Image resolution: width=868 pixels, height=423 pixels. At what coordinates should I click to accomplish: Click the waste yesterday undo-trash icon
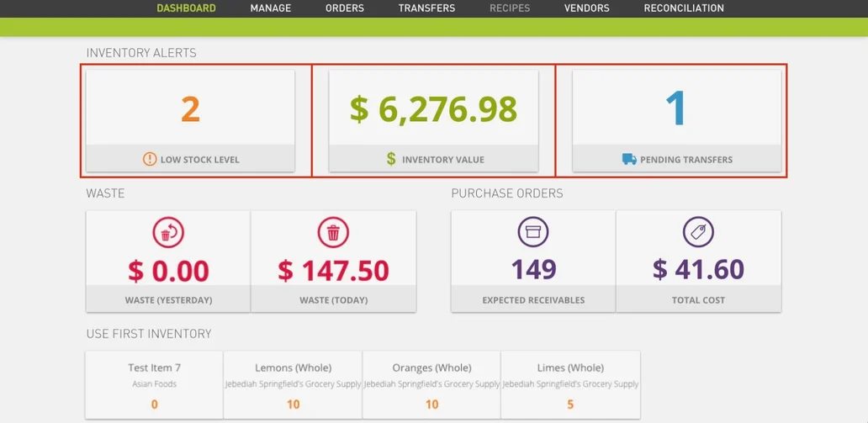(x=168, y=233)
